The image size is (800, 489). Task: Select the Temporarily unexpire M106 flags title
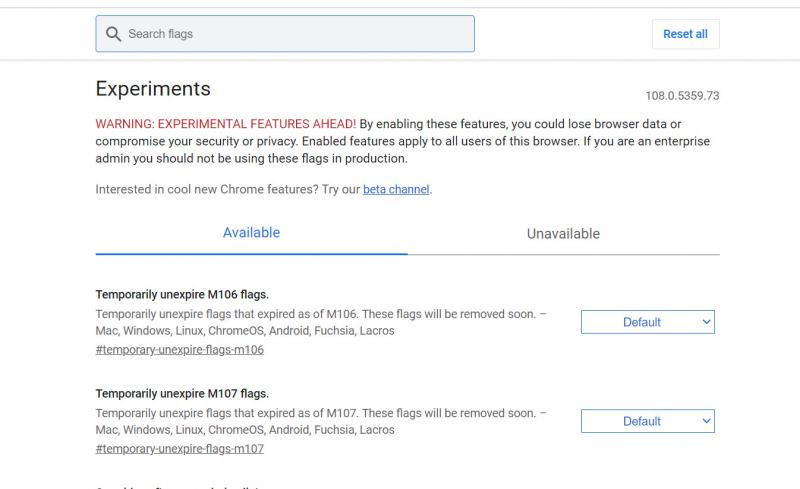(x=182, y=295)
